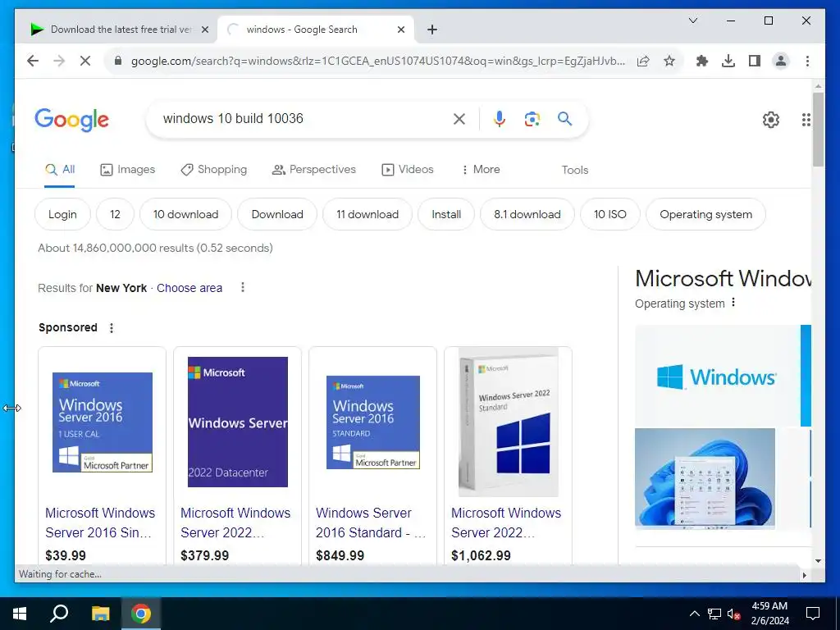Image resolution: width=840 pixels, height=630 pixels.
Task: Open the notification center icon
Action: click(813, 614)
